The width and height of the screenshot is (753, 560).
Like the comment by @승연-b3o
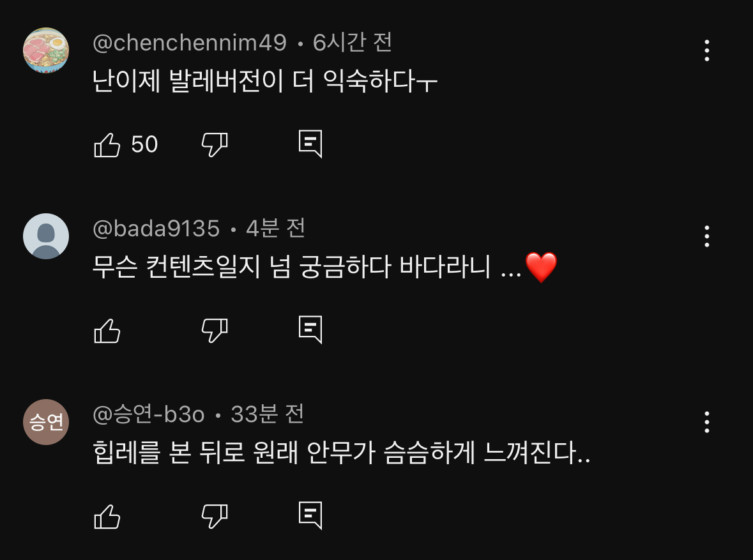click(107, 516)
